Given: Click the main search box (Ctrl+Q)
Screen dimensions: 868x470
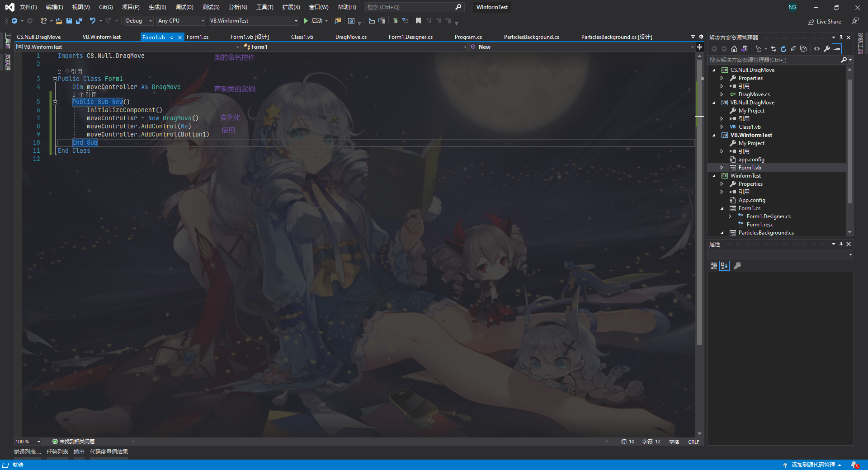Looking at the screenshot, I should pyautogui.click(x=414, y=7).
